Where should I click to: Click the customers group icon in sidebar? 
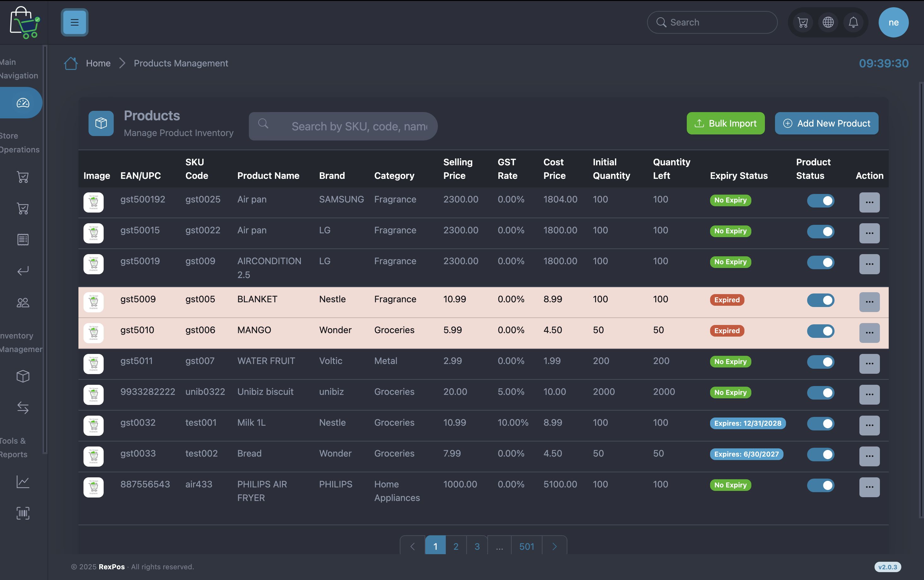point(23,303)
